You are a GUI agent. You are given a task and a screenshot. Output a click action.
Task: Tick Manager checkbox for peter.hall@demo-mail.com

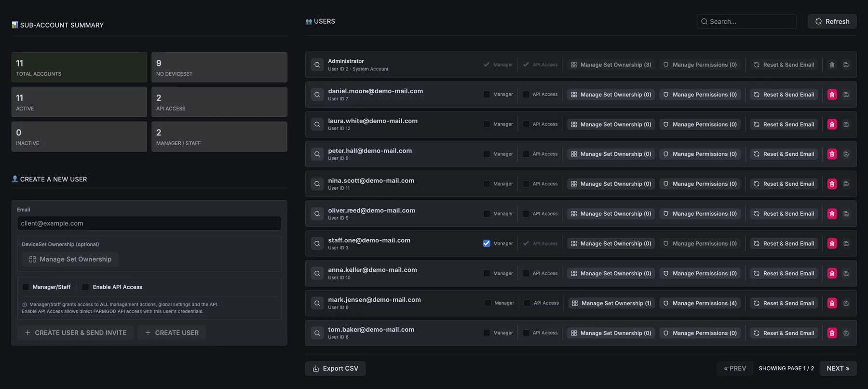pos(487,154)
